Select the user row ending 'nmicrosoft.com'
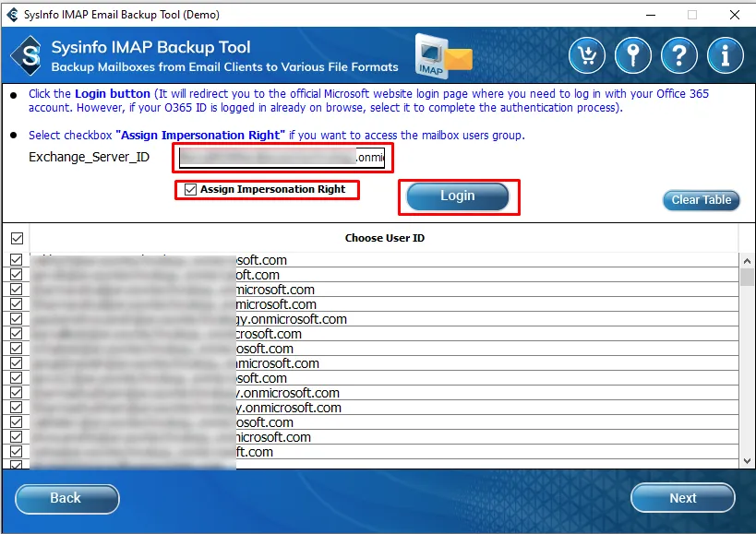Screen dimensions: 756x534 pyautogui.click(x=384, y=363)
